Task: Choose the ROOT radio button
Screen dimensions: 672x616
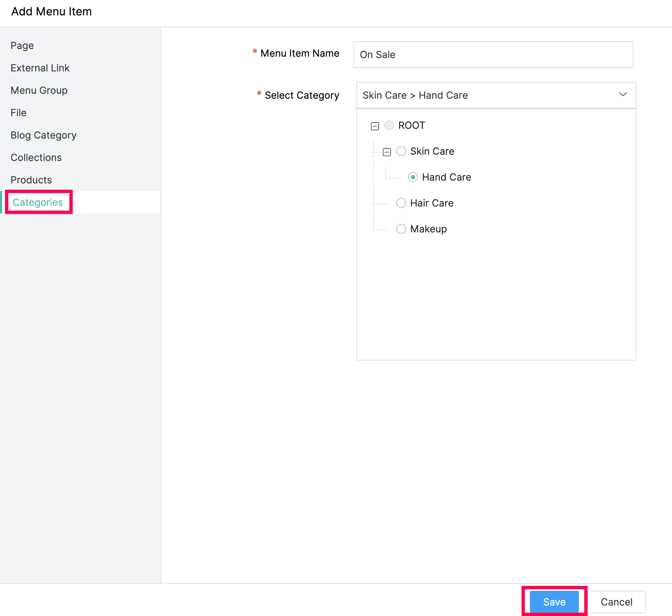Action: pyautogui.click(x=389, y=125)
